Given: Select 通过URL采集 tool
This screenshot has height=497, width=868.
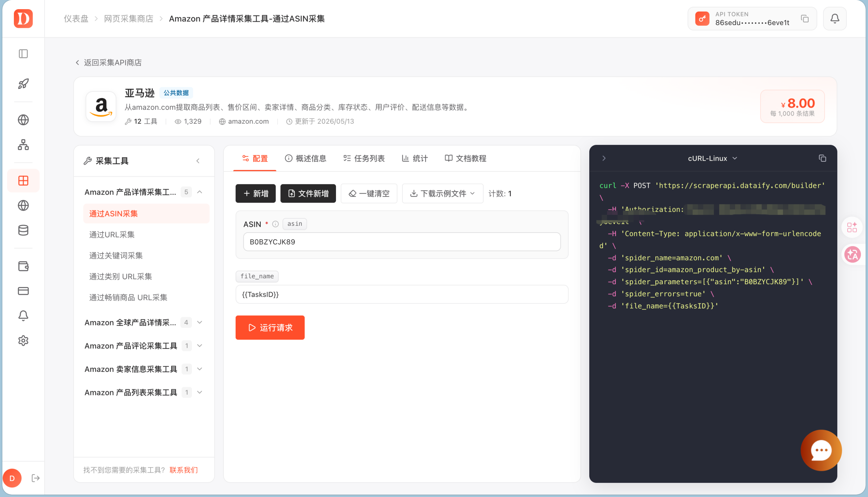Looking at the screenshot, I should 146,235.
